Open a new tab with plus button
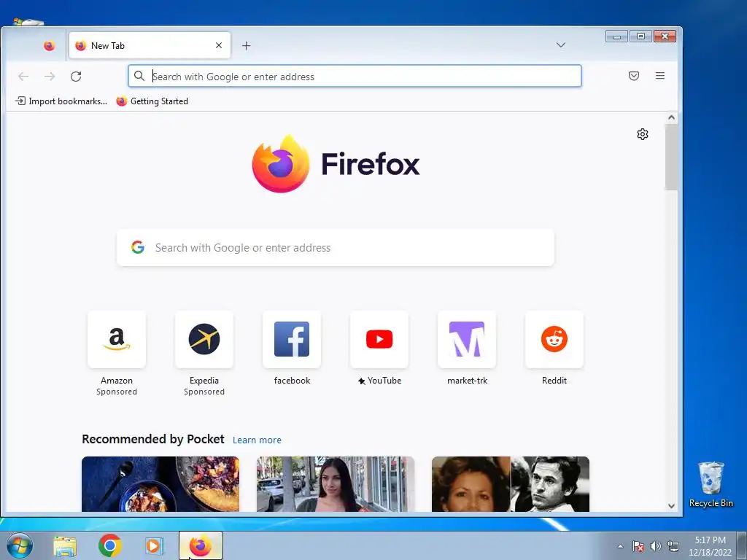Screen dimensions: 747x560 click(247, 46)
